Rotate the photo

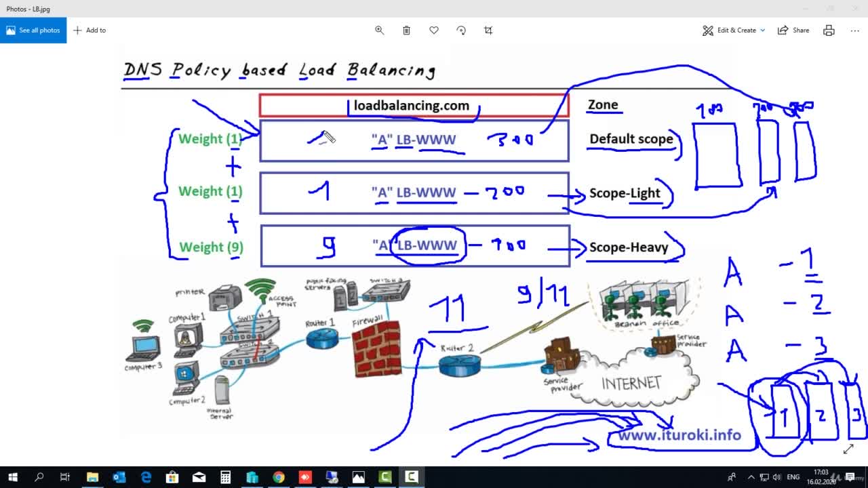461,30
